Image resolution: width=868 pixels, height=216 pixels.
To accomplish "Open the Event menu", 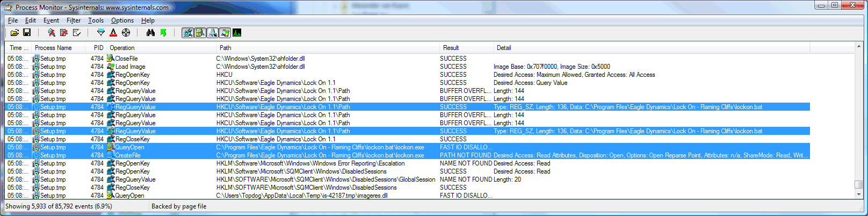I will click(52, 20).
